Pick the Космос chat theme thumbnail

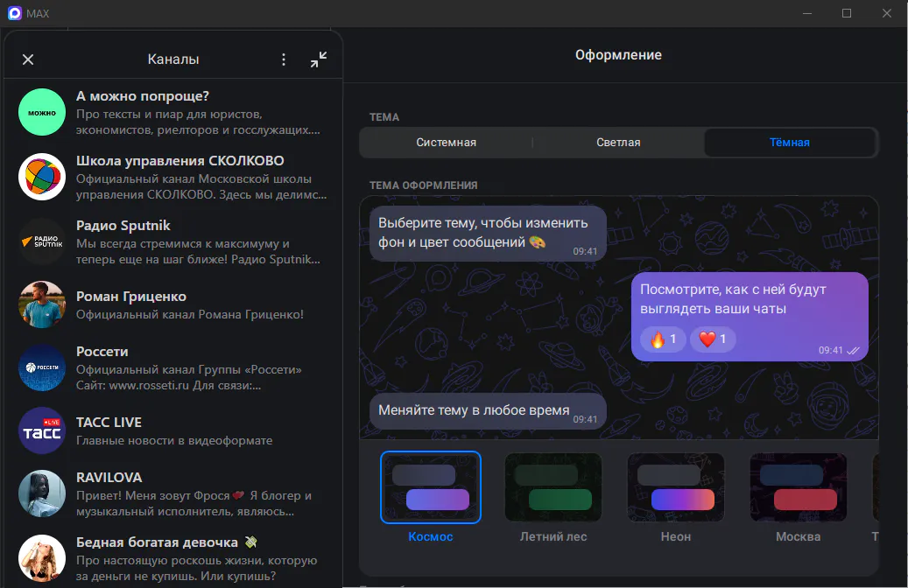[x=431, y=487]
